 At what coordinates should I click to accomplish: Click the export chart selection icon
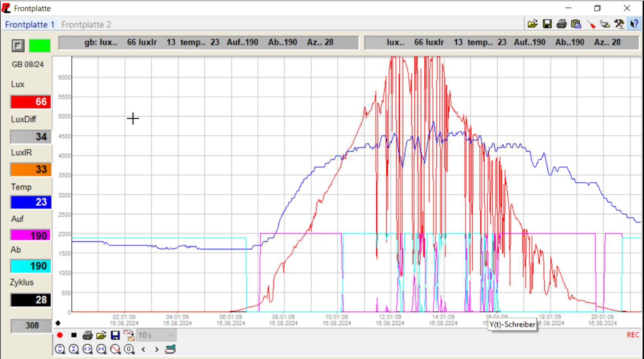pyautogui.click(x=129, y=335)
